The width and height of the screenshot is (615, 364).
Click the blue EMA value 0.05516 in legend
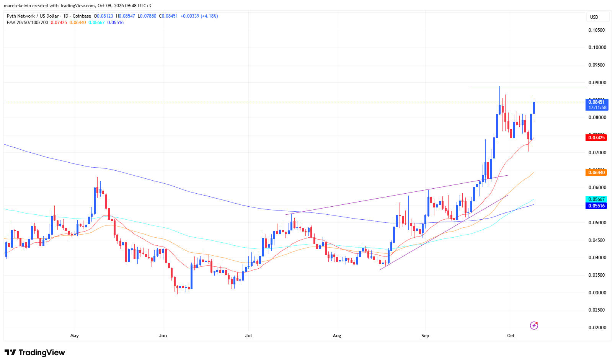[116, 23]
